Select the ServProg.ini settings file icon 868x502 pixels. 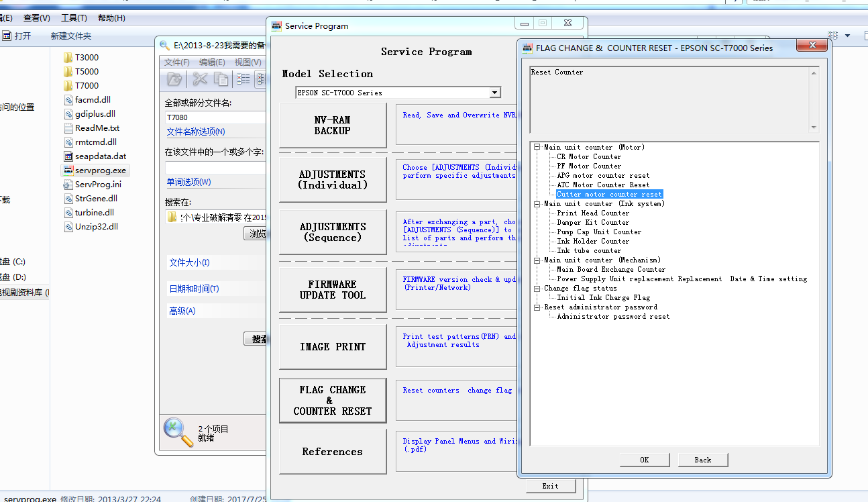coord(68,184)
